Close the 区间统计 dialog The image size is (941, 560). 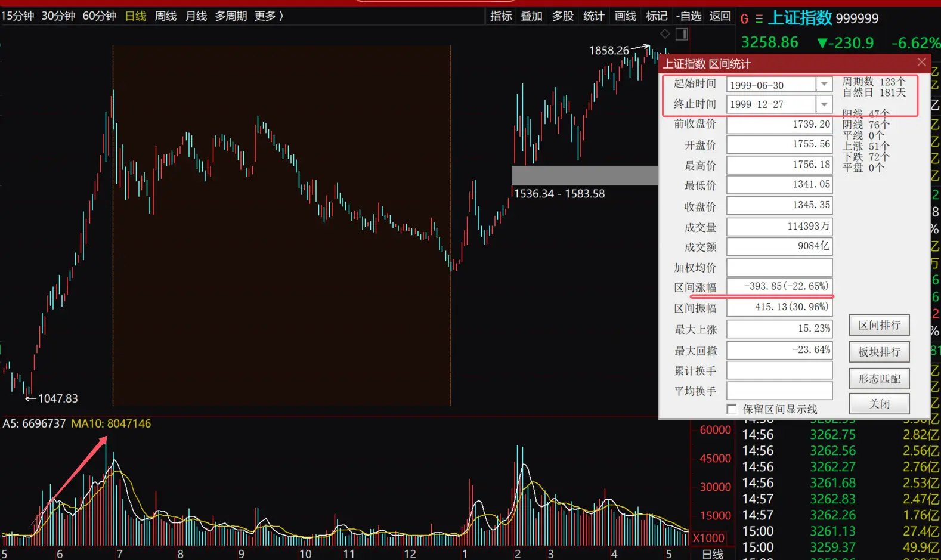click(921, 62)
